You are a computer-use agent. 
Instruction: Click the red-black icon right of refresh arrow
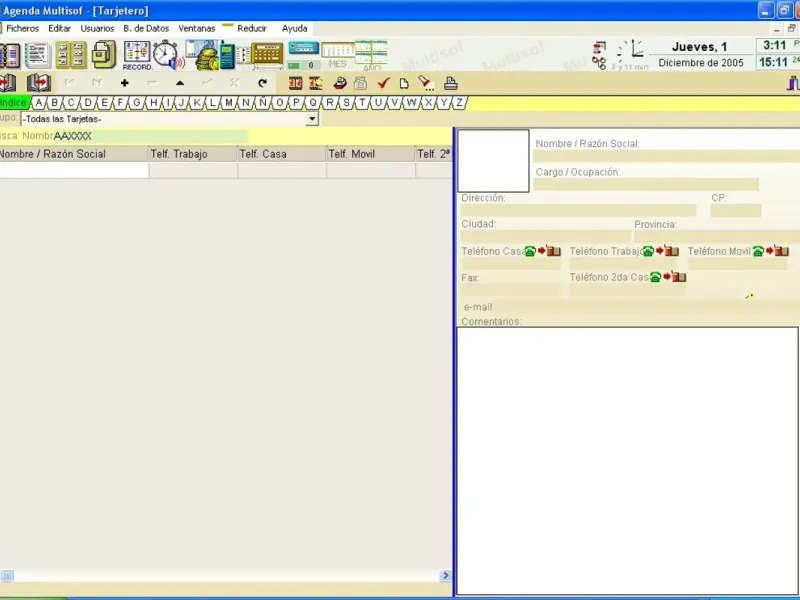click(x=295, y=83)
